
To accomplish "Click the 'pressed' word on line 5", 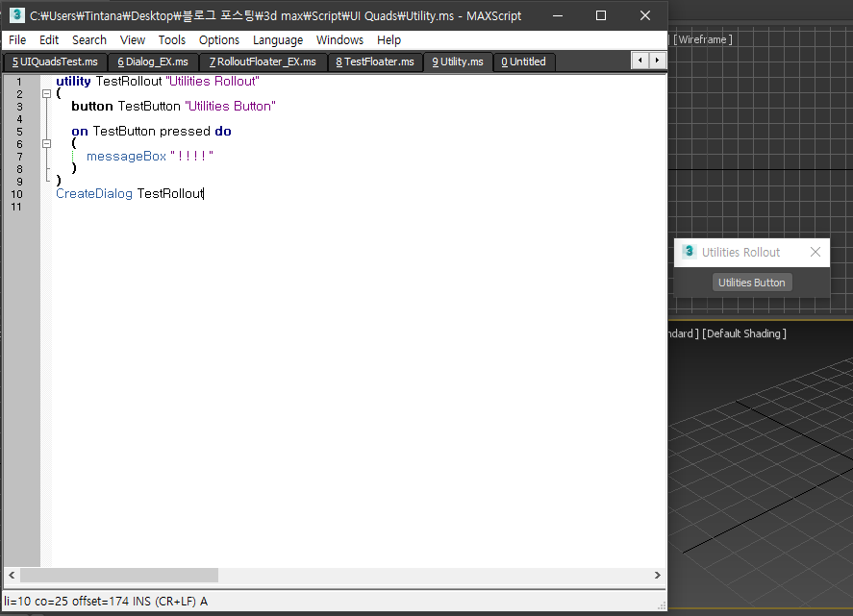I will pyautogui.click(x=185, y=132).
